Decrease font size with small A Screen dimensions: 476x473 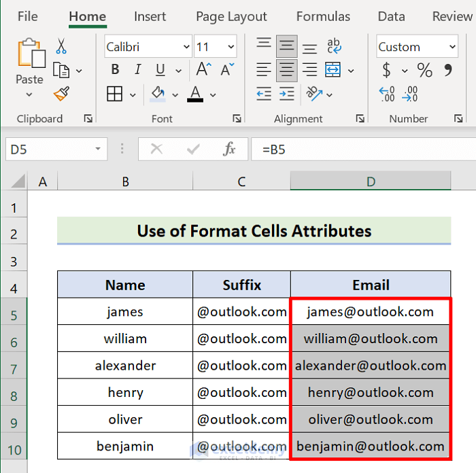pyautogui.click(x=227, y=69)
